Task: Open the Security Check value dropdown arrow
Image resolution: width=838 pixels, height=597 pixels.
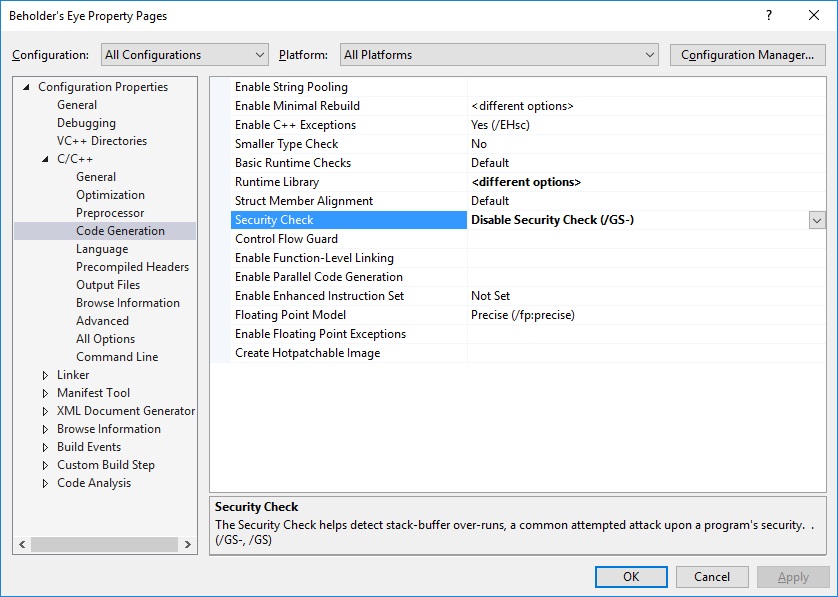Action: coord(817,220)
